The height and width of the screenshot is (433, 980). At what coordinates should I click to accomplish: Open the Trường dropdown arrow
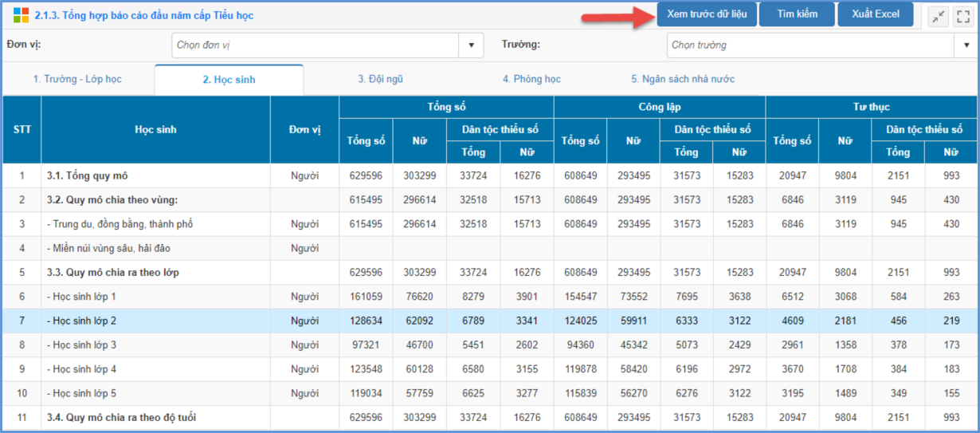[x=965, y=45]
